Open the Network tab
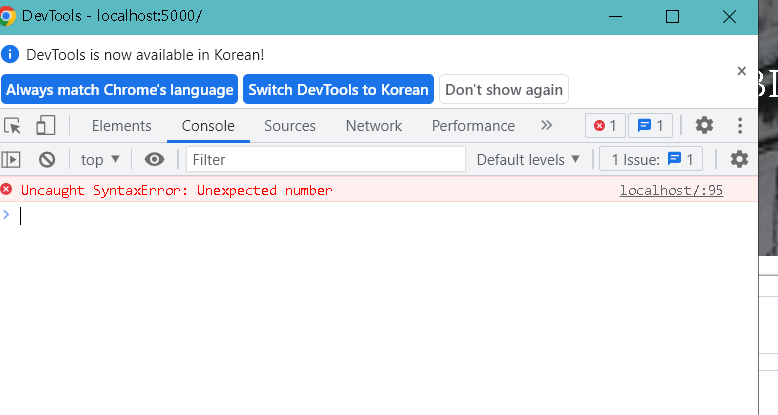 (374, 126)
